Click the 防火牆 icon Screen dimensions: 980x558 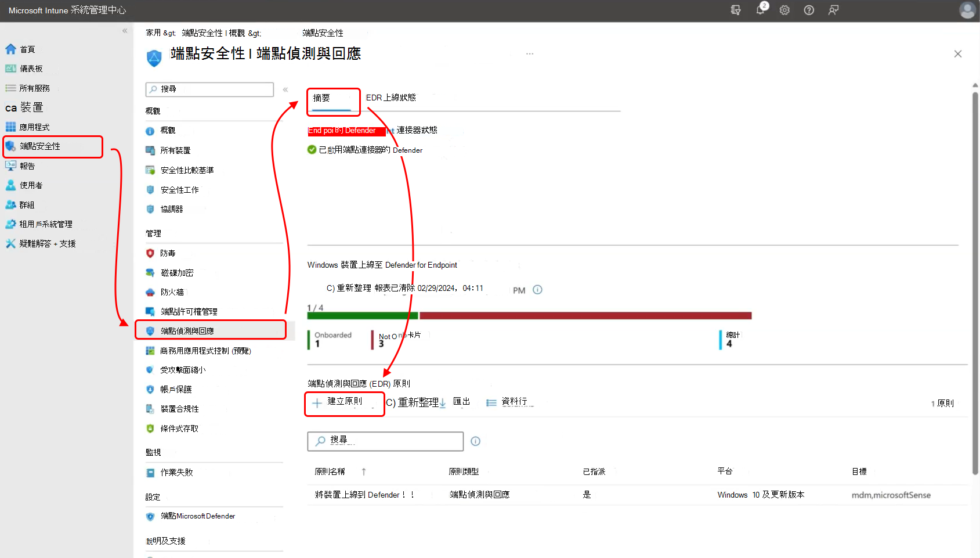point(150,292)
